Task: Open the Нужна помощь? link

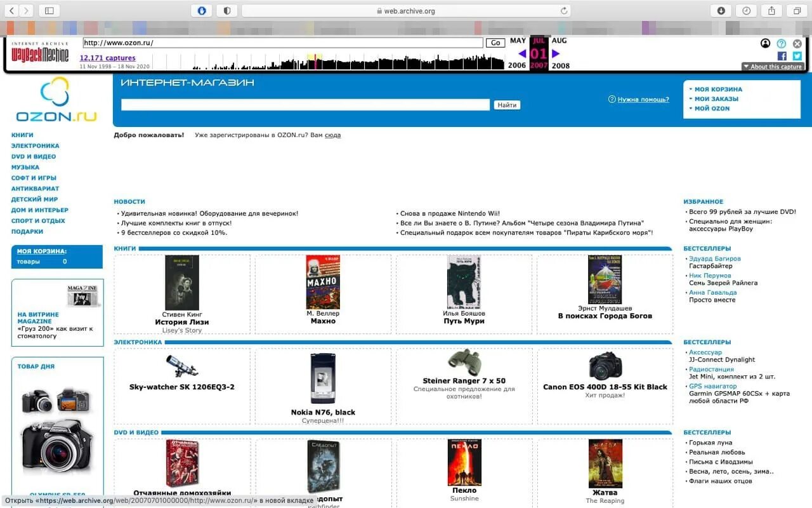Action: [643, 99]
